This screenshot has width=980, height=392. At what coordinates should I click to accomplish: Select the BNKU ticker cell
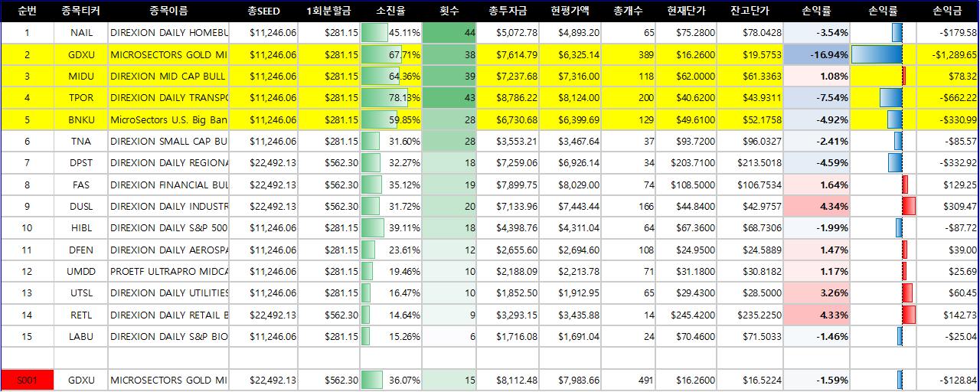click(81, 119)
